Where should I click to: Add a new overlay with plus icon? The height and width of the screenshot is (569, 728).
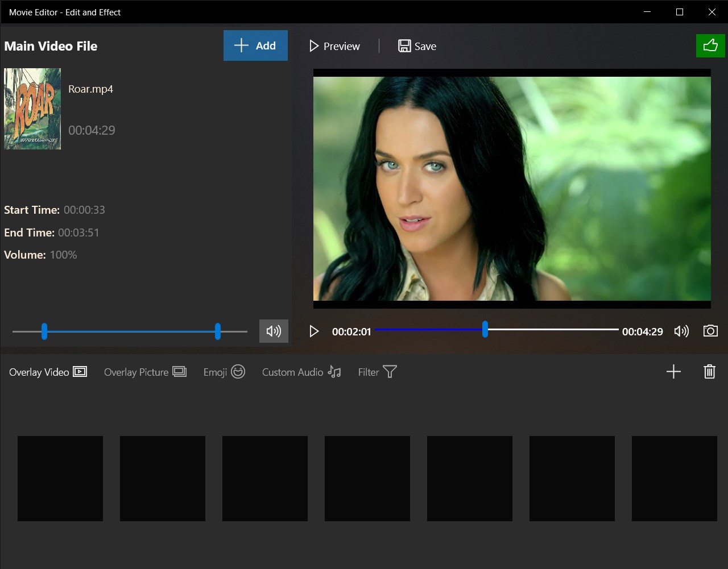[x=673, y=372]
